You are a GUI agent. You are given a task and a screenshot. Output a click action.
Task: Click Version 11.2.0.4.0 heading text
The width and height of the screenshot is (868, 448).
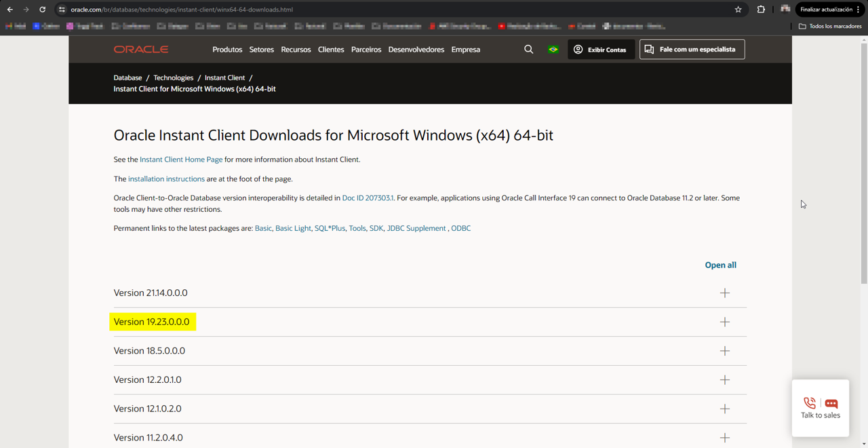pos(148,438)
